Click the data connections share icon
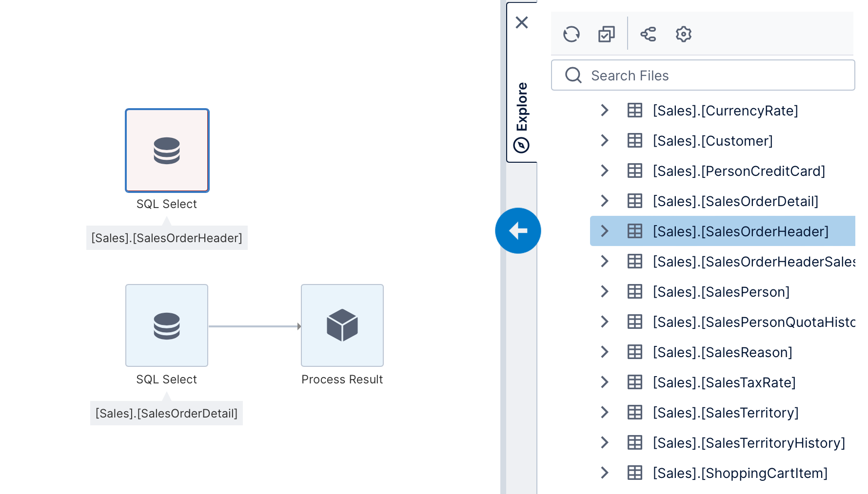This screenshot has height=494, width=868. (x=648, y=34)
